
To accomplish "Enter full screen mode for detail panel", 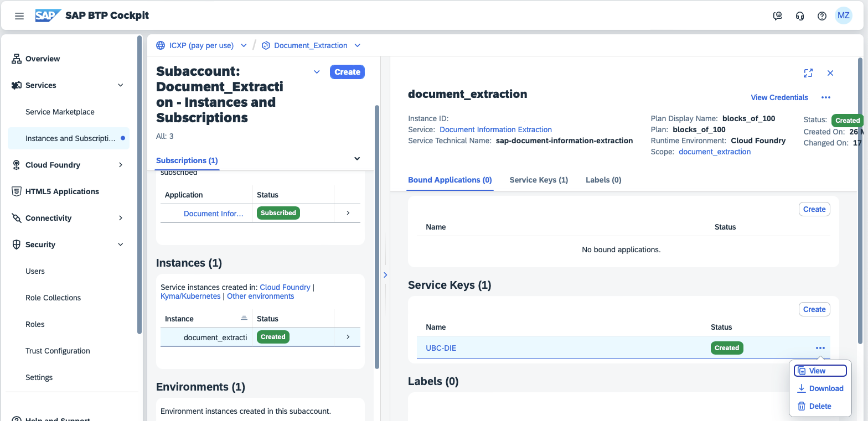I will tap(808, 73).
